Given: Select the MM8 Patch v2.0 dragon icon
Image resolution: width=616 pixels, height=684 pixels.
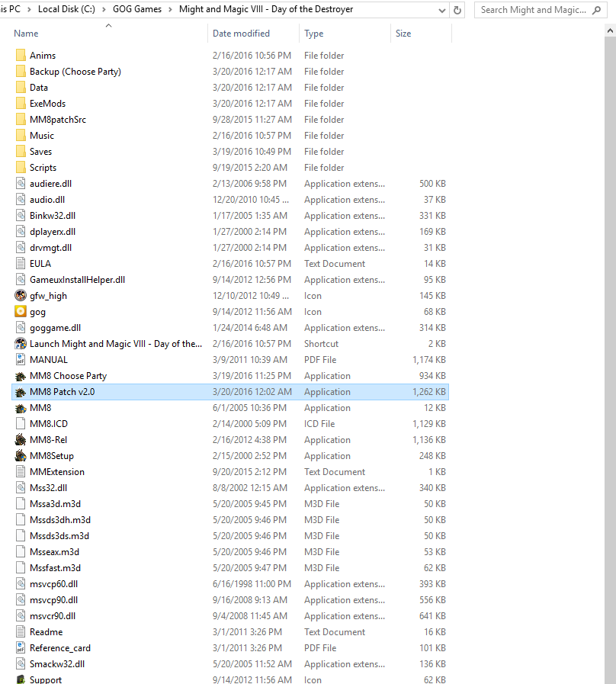Looking at the screenshot, I should [21, 392].
